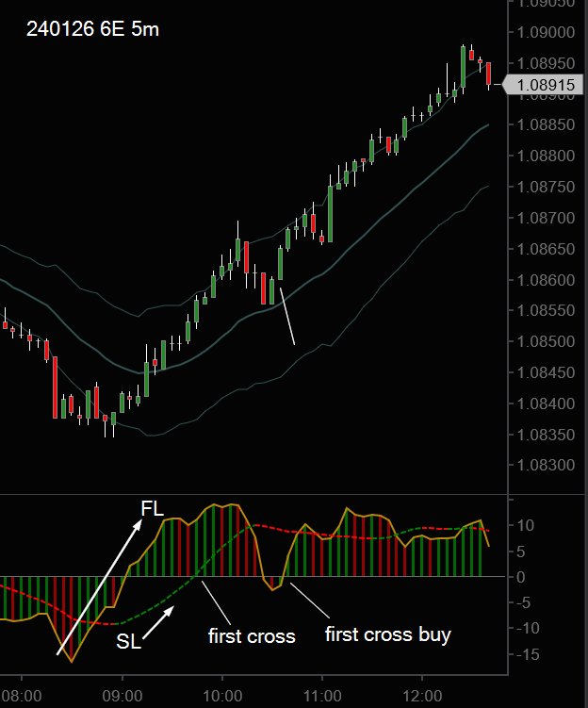Click the 08:00 time axis label

(22, 696)
